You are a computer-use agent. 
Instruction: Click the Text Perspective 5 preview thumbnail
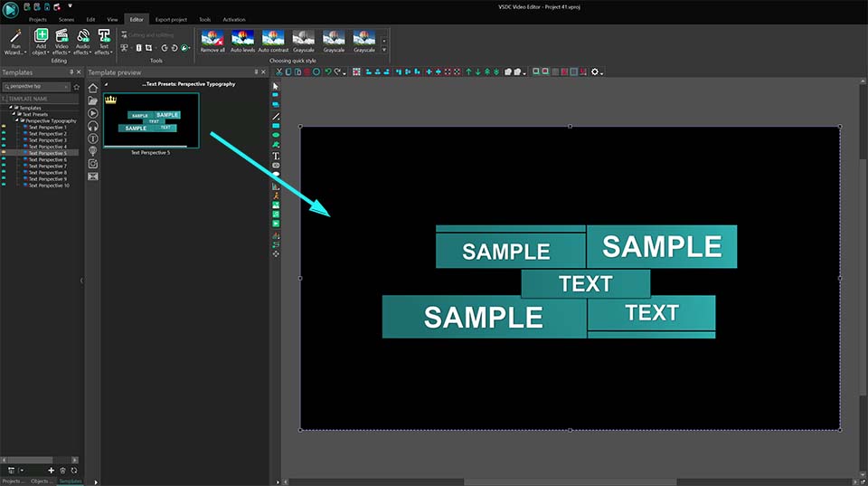point(151,120)
